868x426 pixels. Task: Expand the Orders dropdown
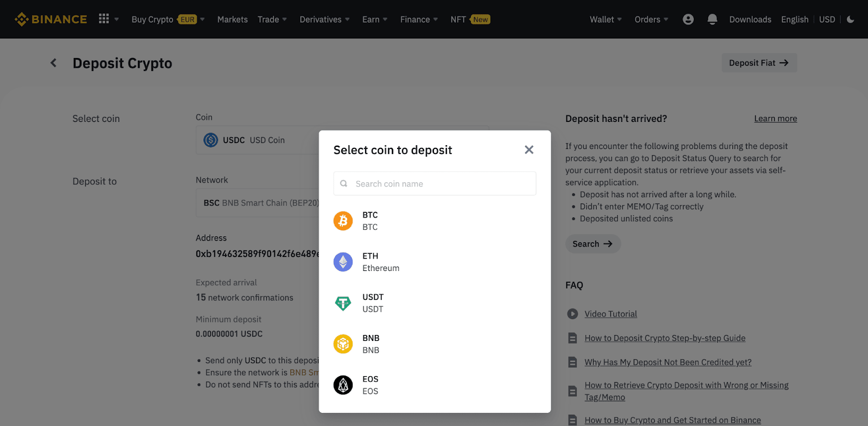tap(652, 20)
